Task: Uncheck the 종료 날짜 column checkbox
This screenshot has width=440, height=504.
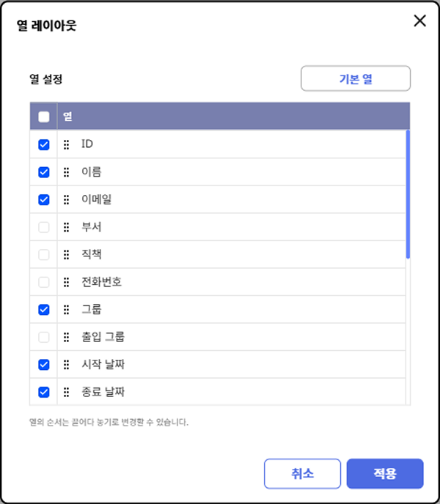Action: (43, 392)
